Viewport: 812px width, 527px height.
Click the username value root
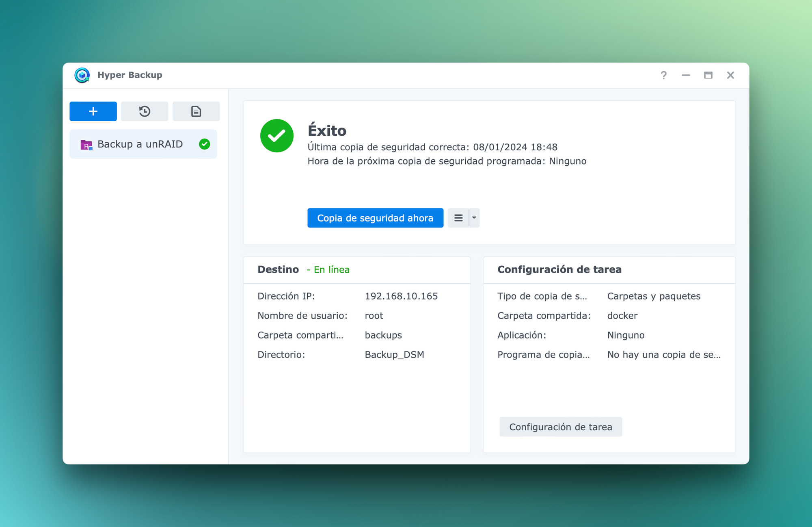click(374, 316)
